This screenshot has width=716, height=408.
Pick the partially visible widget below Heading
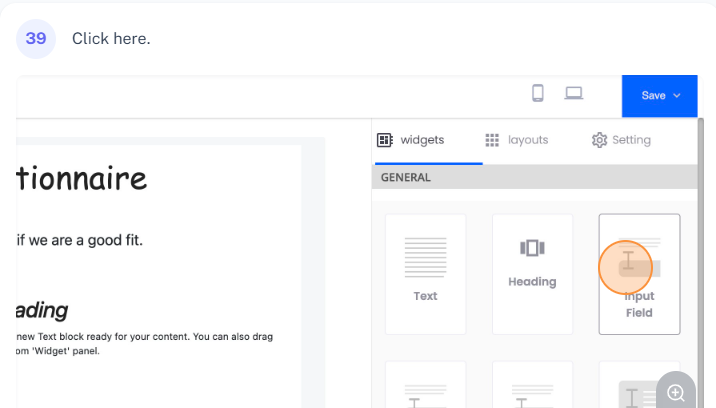coord(532,386)
